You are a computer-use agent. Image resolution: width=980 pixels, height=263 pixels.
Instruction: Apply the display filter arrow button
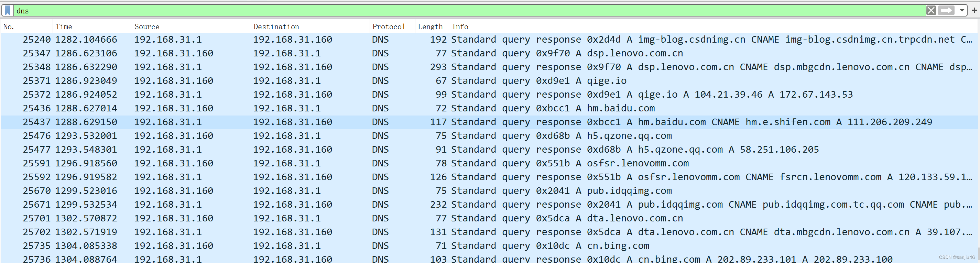947,11
